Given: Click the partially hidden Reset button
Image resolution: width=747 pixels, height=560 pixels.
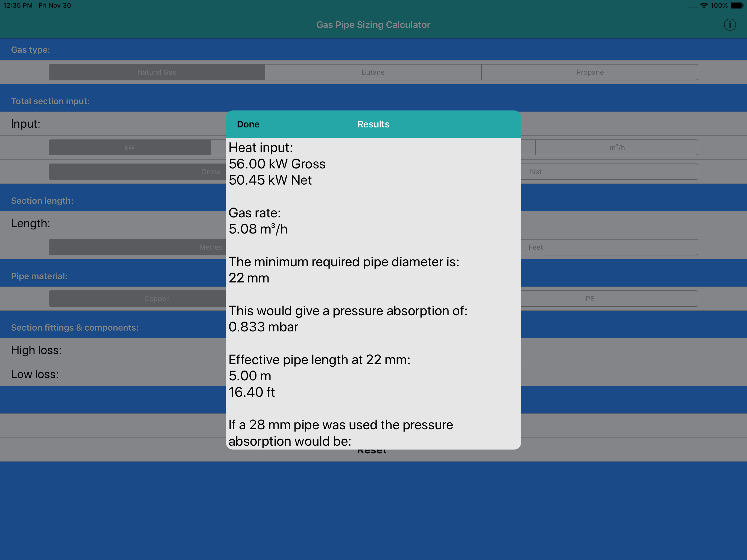Looking at the screenshot, I should point(372,452).
